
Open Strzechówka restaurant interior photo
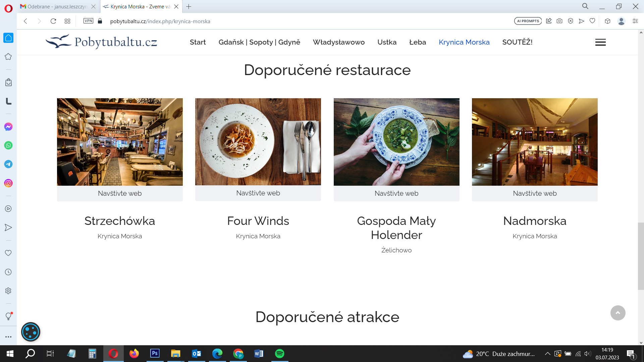(120, 142)
